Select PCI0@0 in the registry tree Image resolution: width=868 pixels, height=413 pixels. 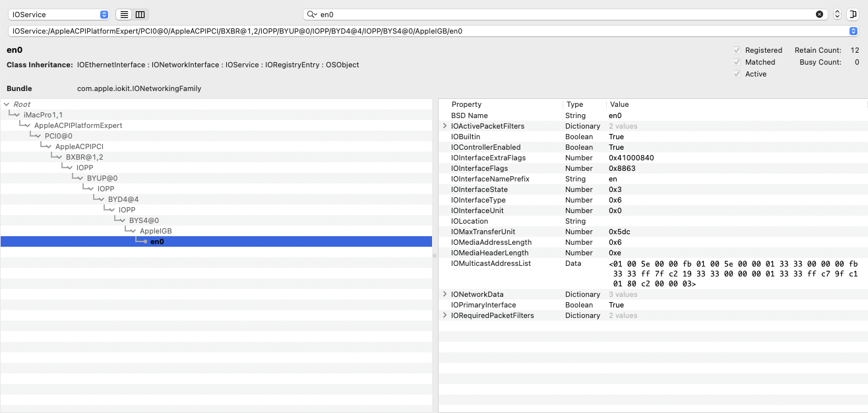pos(58,136)
